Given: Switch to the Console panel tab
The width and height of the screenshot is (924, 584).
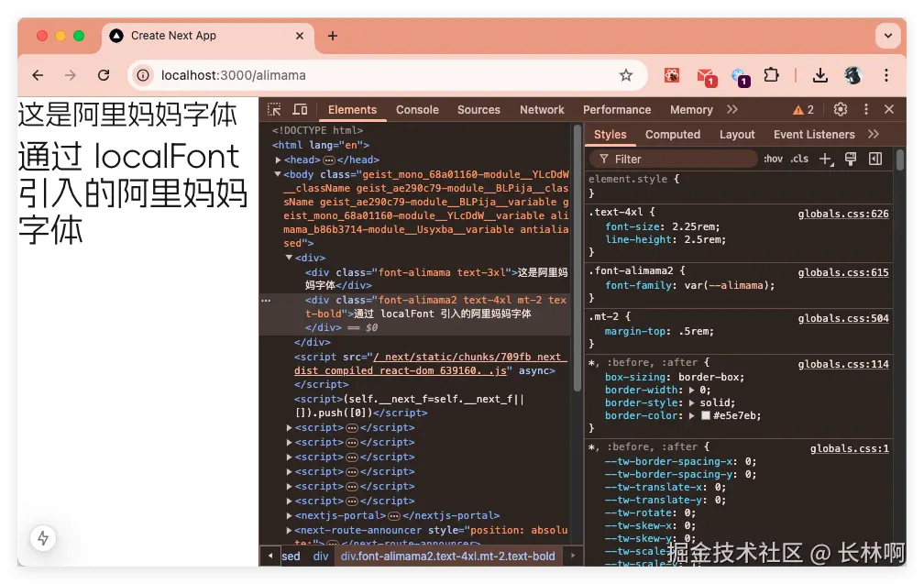Looking at the screenshot, I should (x=417, y=110).
